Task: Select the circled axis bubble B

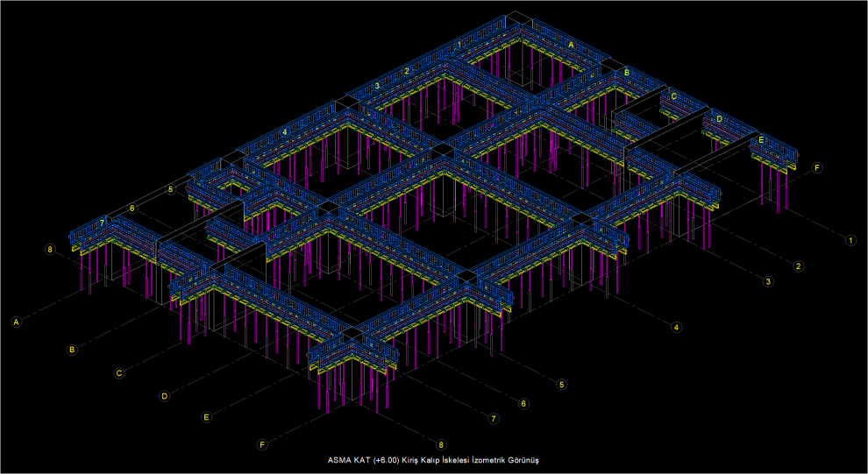Action: (71, 350)
